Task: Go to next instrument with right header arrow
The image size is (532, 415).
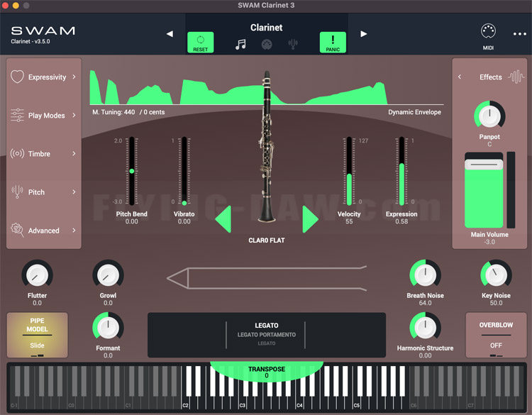Action: tap(364, 33)
